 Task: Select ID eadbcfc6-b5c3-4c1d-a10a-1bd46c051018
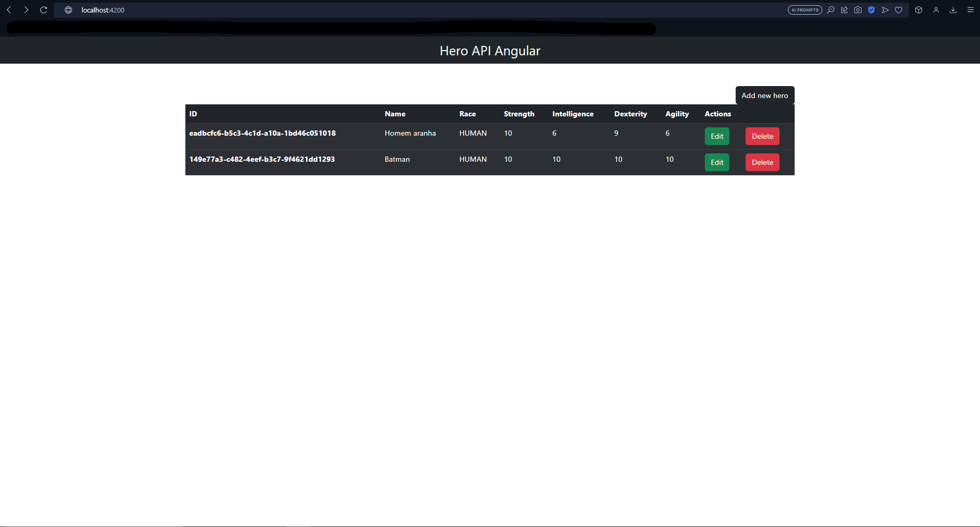click(x=263, y=133)
